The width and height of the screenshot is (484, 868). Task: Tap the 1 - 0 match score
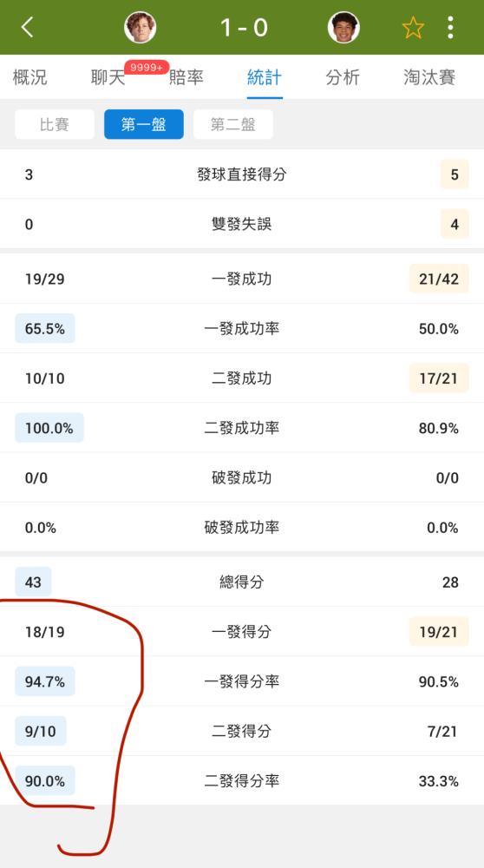(x=244, y=27)
